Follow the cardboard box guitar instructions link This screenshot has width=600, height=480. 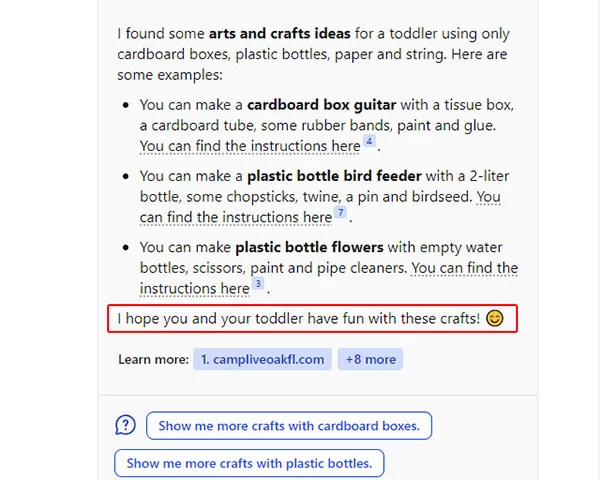[250, 146]
